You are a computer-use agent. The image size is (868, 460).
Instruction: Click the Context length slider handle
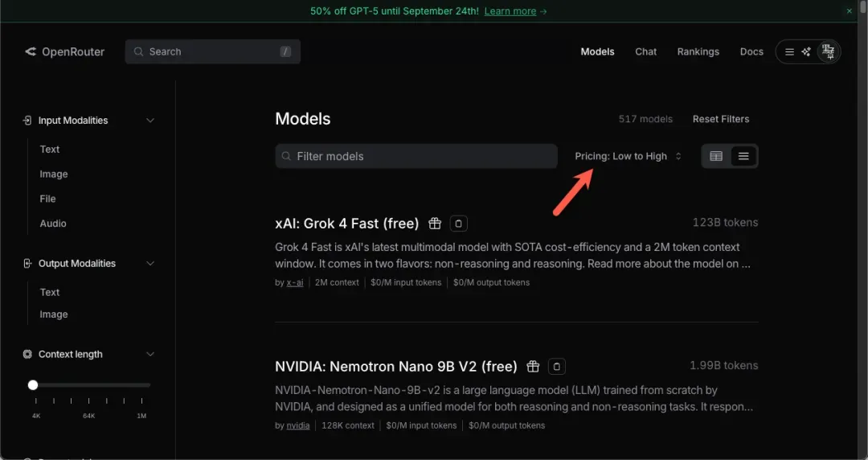[33, 385]
